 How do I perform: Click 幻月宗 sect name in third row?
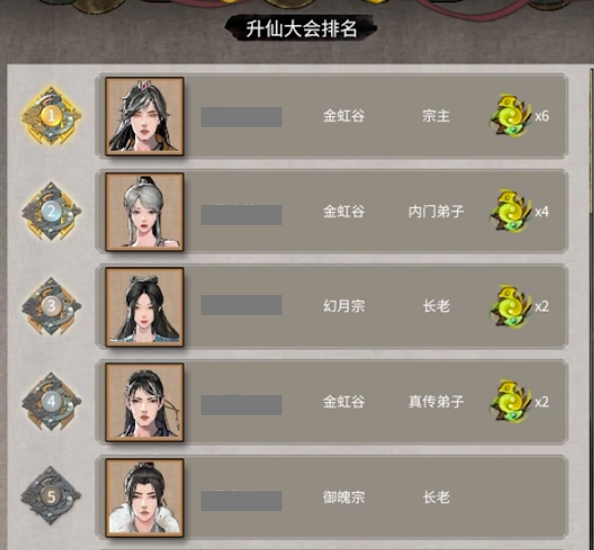click(x=344, y=306)
